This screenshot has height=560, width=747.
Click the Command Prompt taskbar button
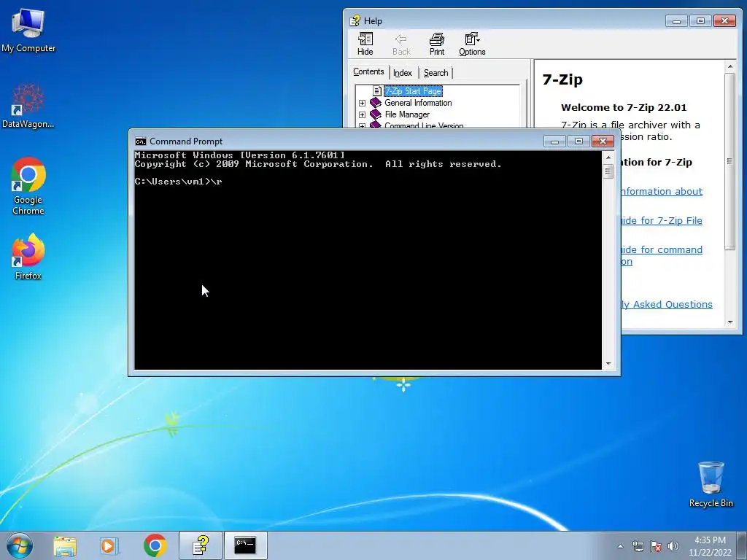245,545
